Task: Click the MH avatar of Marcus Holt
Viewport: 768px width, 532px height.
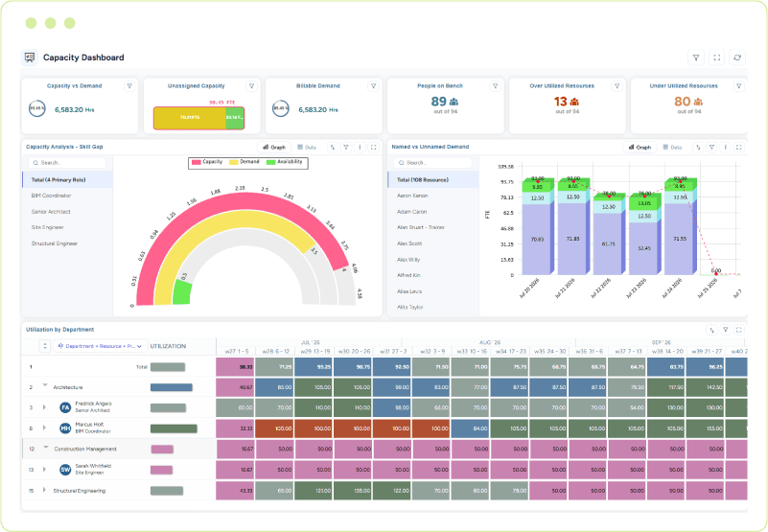Action: coord(65,428)
